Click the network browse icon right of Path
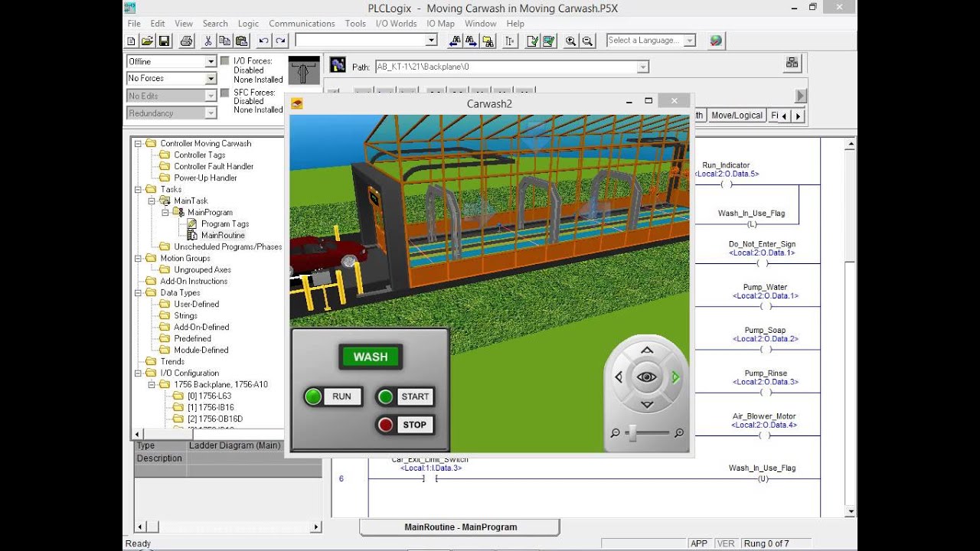The width and height of the screenshot is (980, 551). tap(792, 64)
